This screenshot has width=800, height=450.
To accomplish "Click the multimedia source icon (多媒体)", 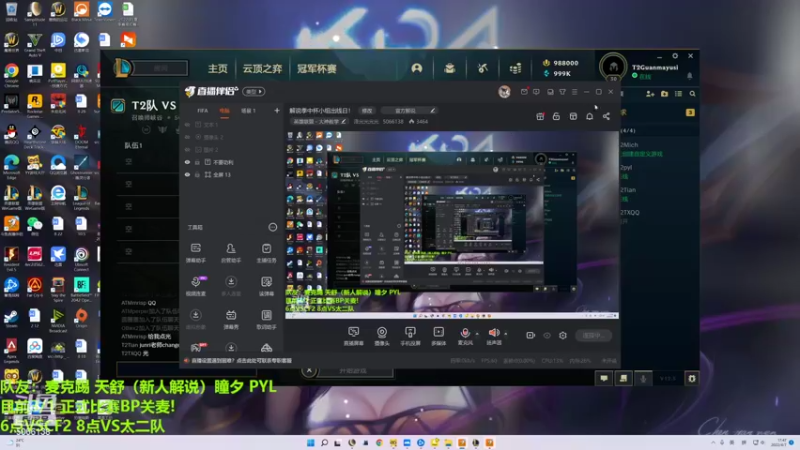I will click(x=438, y=336).
